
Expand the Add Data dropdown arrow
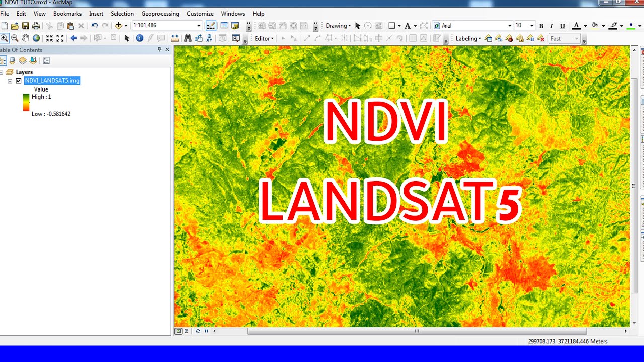[126, 26]
